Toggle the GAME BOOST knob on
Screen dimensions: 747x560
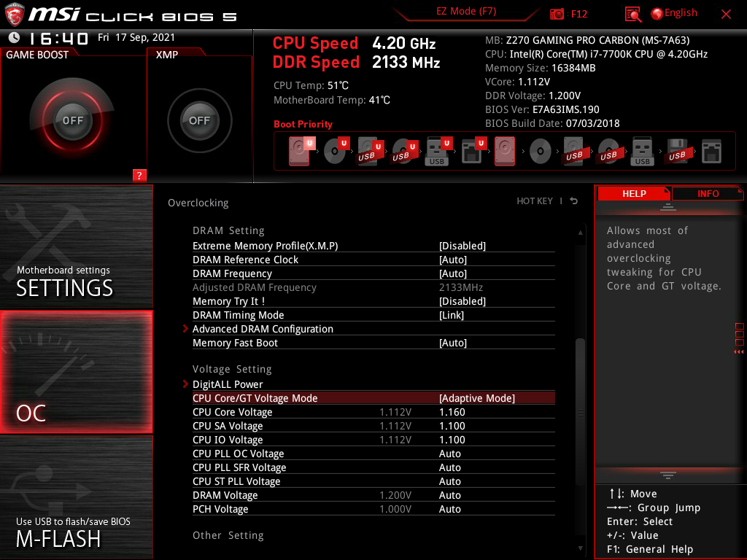72,120
